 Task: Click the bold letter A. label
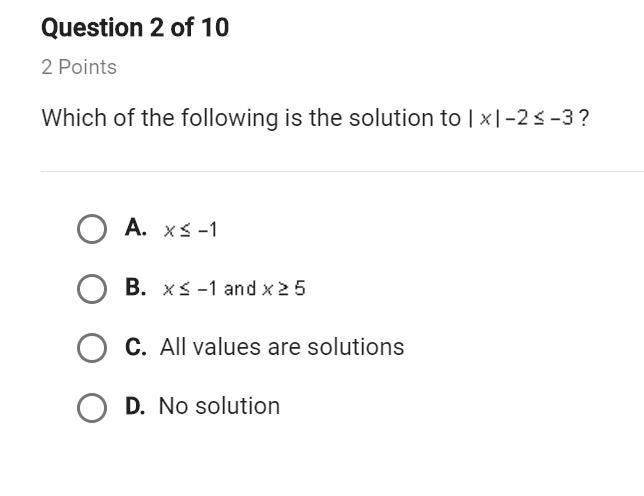coord(136,227)
